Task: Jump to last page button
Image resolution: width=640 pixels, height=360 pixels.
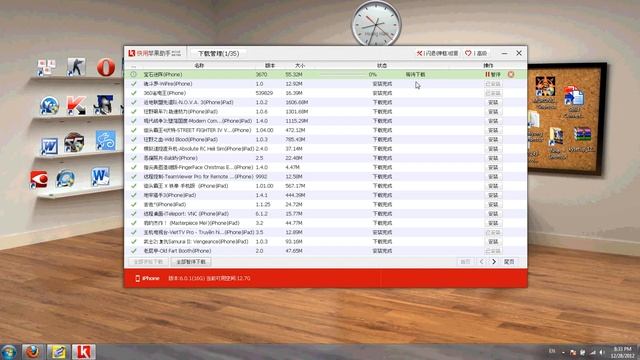Action: click(509, 262)
